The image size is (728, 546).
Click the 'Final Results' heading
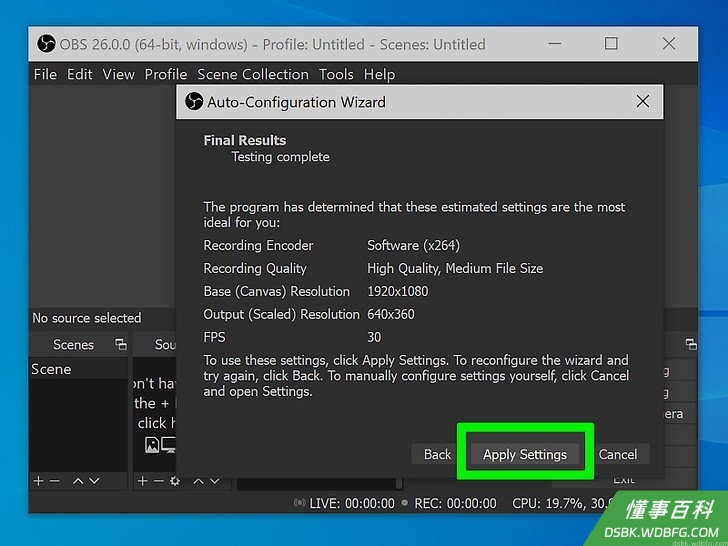click(x=245, y=141)
